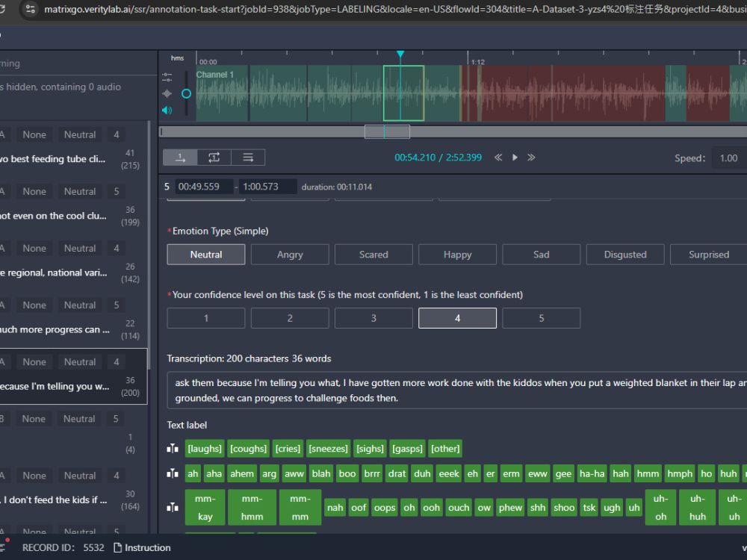Click the insert icon beside the ah row
Screen dimensions: 747x560
coord(173,474)
